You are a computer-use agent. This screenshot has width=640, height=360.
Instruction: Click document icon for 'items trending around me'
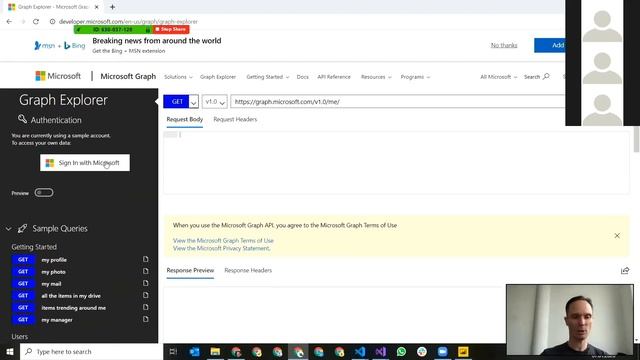(146, 307)
